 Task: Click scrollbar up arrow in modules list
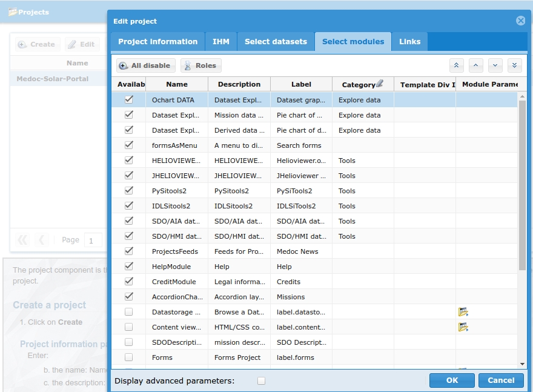pyautogui.click(x=522, y=96)
